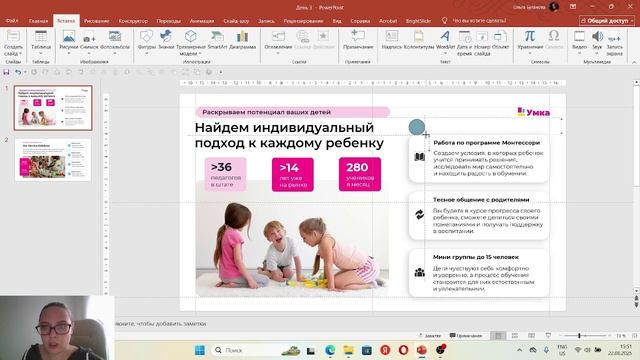Open the Файл menu
The height and width of the screenshot is (360, 640).
click(x=12, y=20)
